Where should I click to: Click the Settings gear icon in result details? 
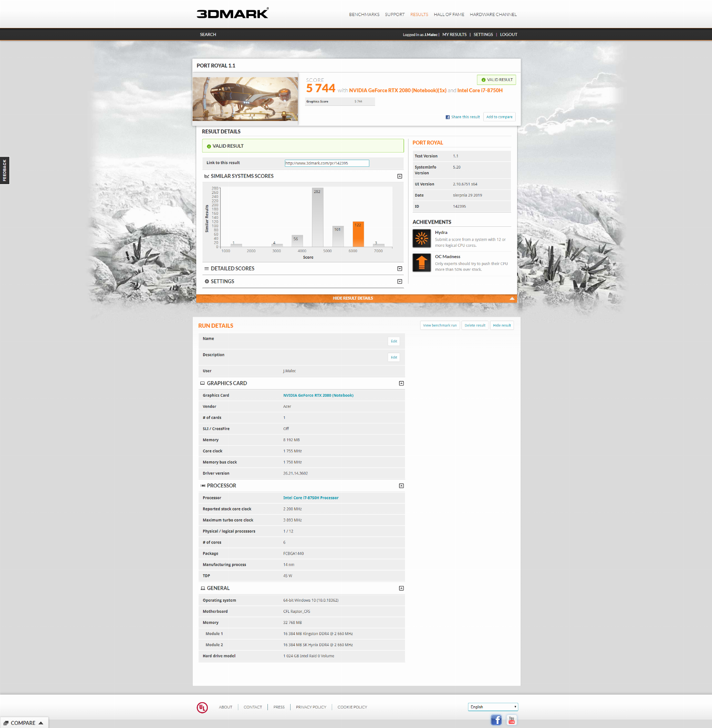(x=206, y=282)
